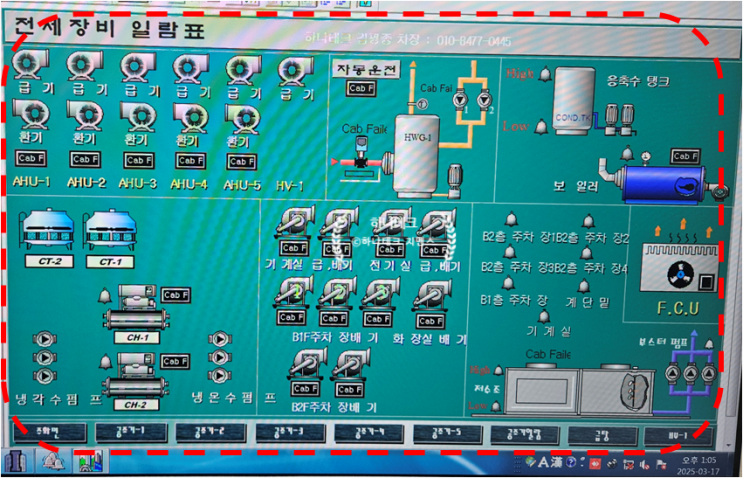Click the speaker volume icon in system tray
743x478 pixels.
(644, 465)
